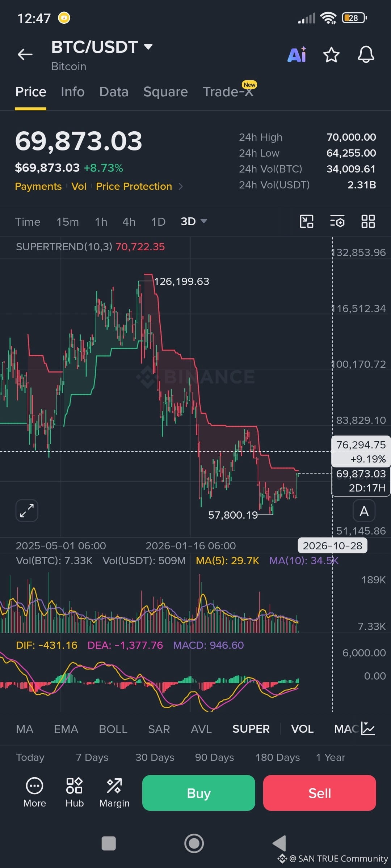Open chart settings icon
The height and width of the screenshot is (868, 391).
point(337,221)
